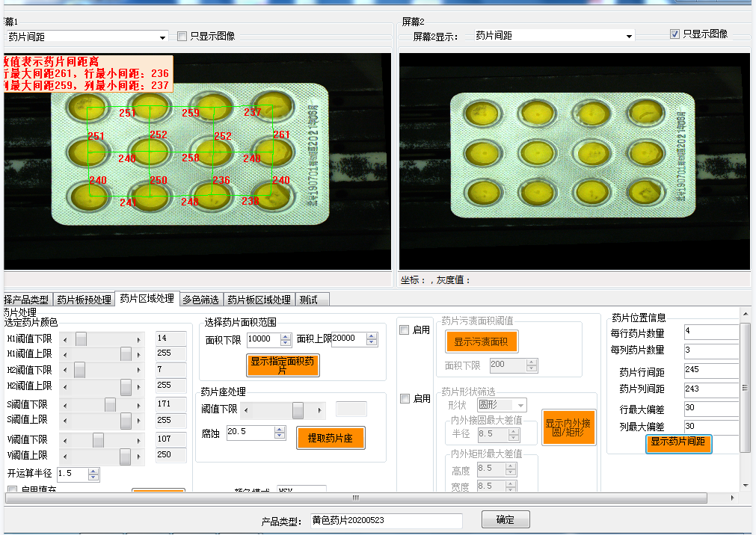The height and width of the screenshot is (535, 756).
Task: Open the screen 1 药片间距 display dropdown
Action: (x=163, y=37)
